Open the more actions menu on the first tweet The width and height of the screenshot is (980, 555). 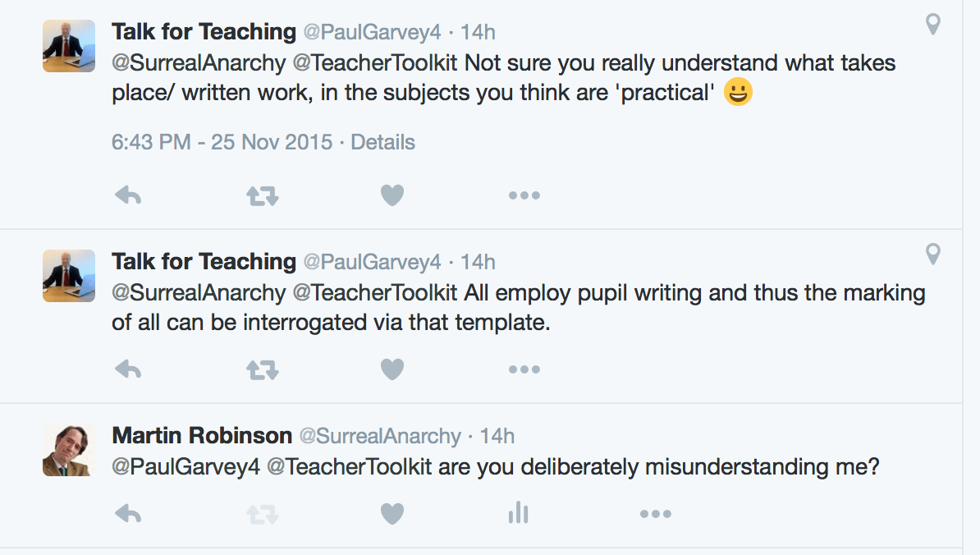524,195
